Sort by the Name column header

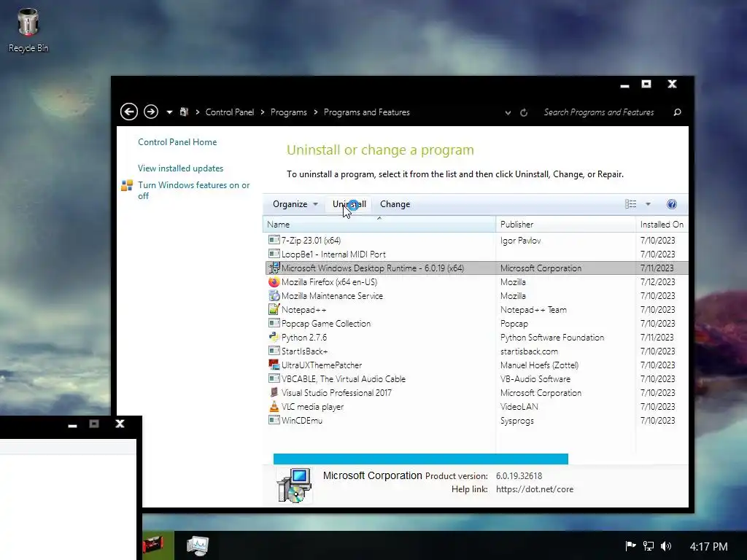click(x=379, y=225)
